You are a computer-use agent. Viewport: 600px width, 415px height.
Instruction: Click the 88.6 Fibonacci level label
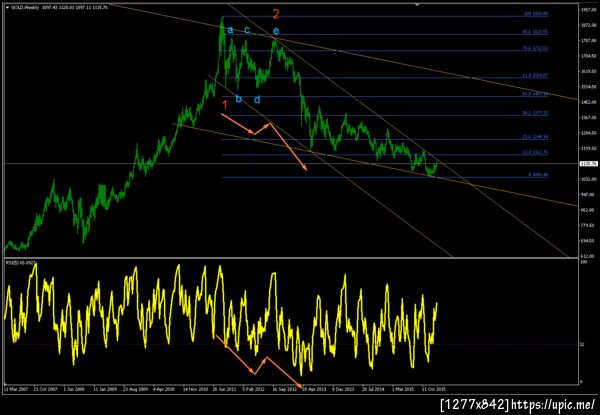(x=535, y=32)
